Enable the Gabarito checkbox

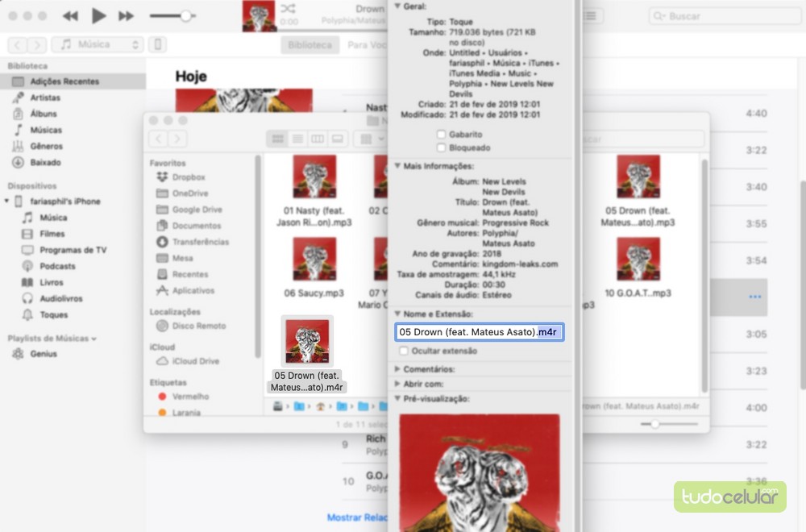[441, 135]
